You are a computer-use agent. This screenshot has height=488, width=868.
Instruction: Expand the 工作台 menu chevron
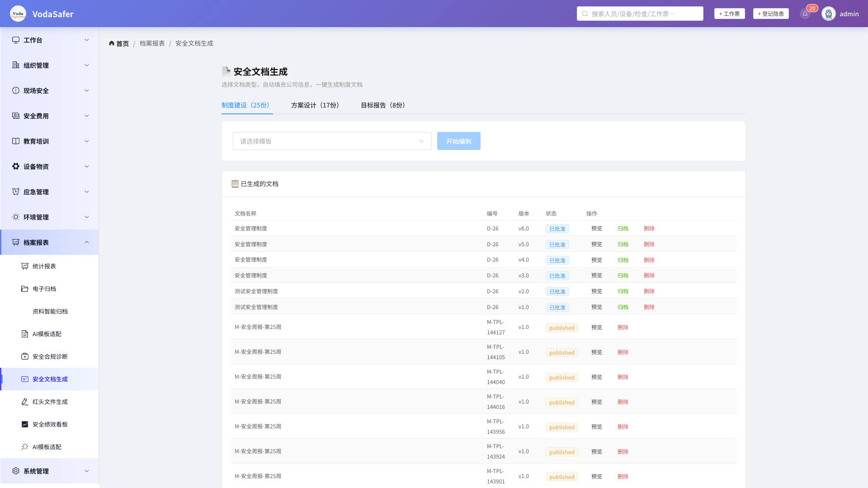pos(87,40)
